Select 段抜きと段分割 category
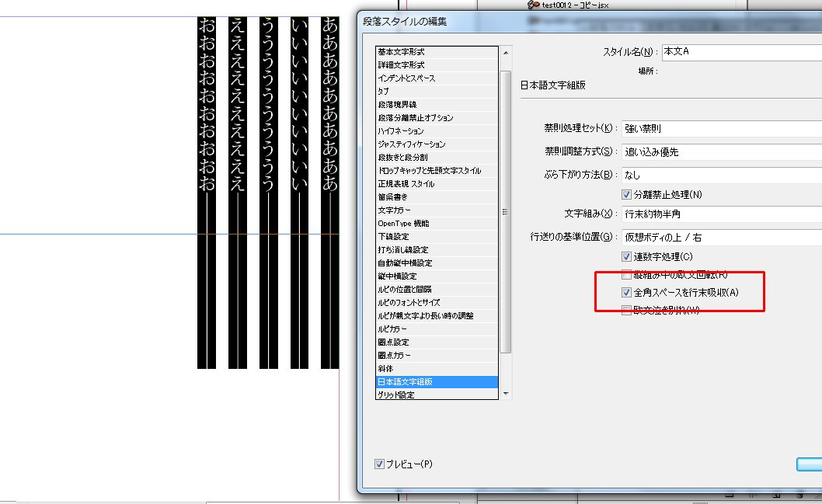This screenshot has width=822, height=504. (x=437, y=157)
